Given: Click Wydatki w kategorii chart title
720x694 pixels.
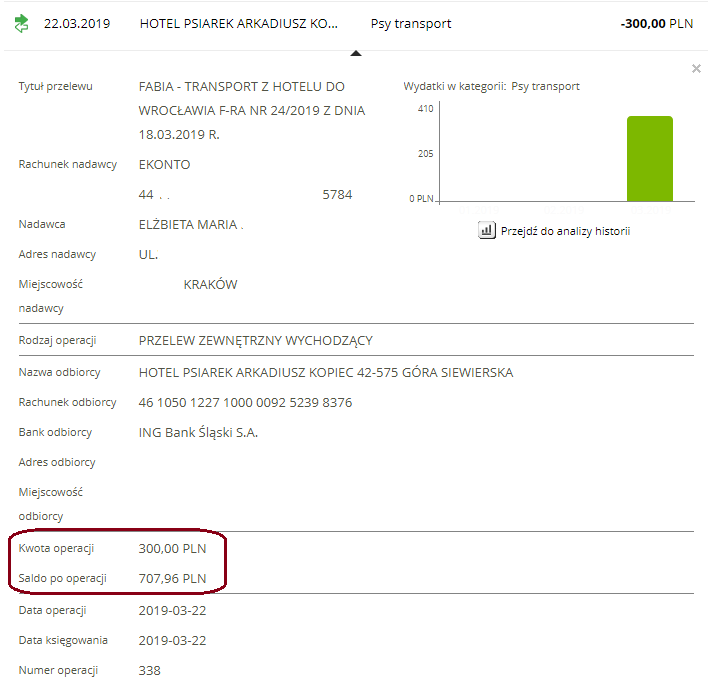Looking at the screenshot, I should click(491, 87).
